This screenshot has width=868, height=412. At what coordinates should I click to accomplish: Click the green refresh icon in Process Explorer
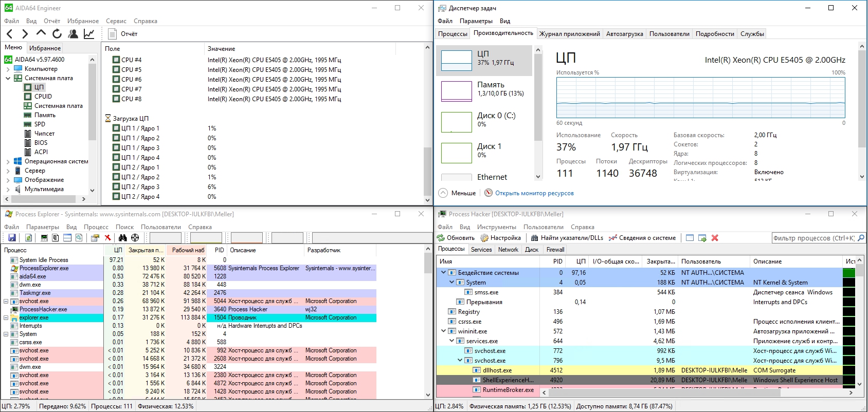(x=29, y=238)
